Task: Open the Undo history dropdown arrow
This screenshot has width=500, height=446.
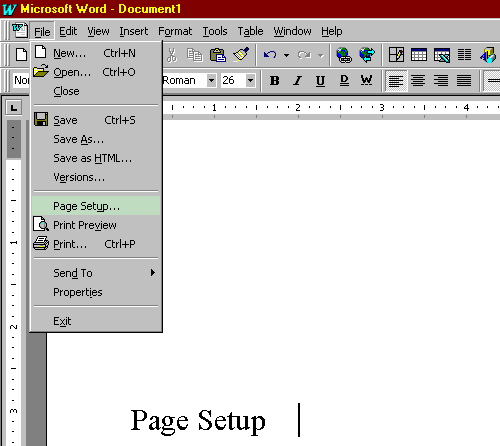Action: [286, 55]
